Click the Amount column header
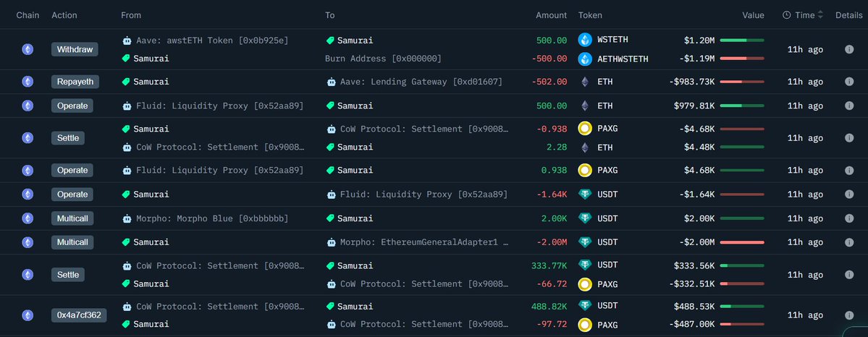Viewport: 868px width, 337px height. (x=551, y=15)
